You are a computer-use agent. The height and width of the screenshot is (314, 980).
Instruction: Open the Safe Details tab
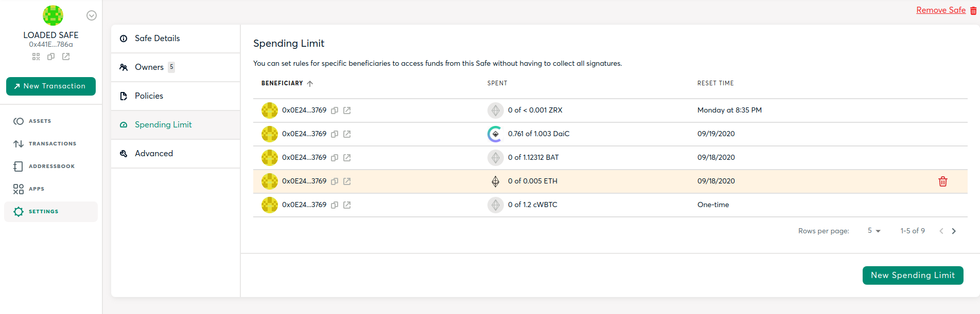157,39
